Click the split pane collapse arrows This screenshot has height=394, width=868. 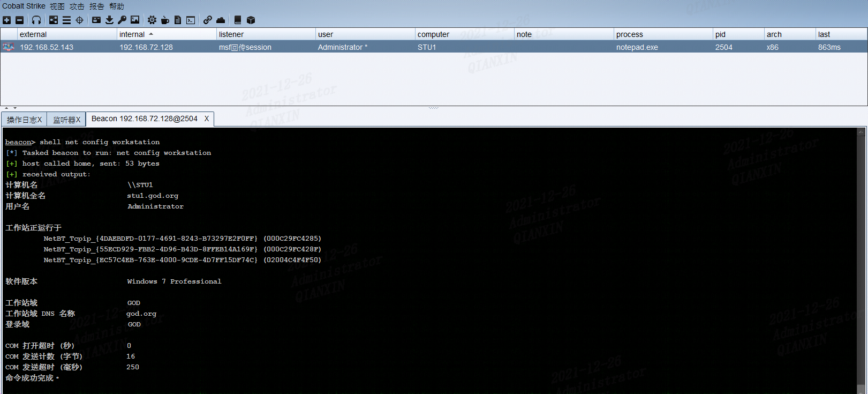pyautogui.click(x=11, y=108)
